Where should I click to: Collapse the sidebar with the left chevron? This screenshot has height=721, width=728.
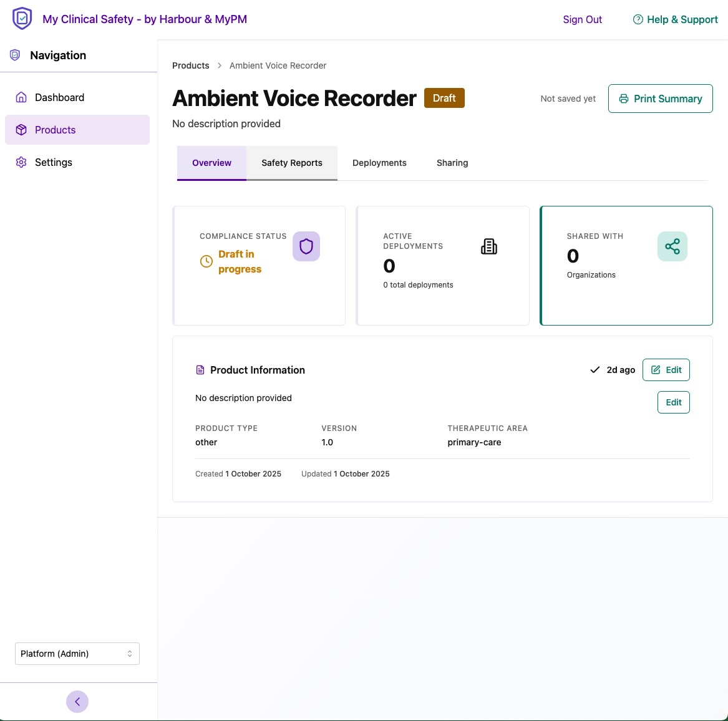(77, 701)
